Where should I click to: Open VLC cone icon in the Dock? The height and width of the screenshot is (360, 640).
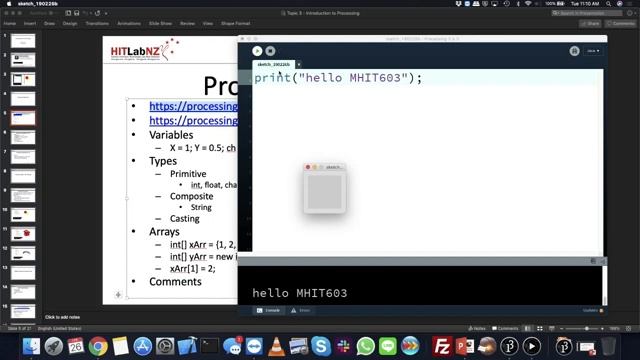pyautogui.click(x=276, y=347)
